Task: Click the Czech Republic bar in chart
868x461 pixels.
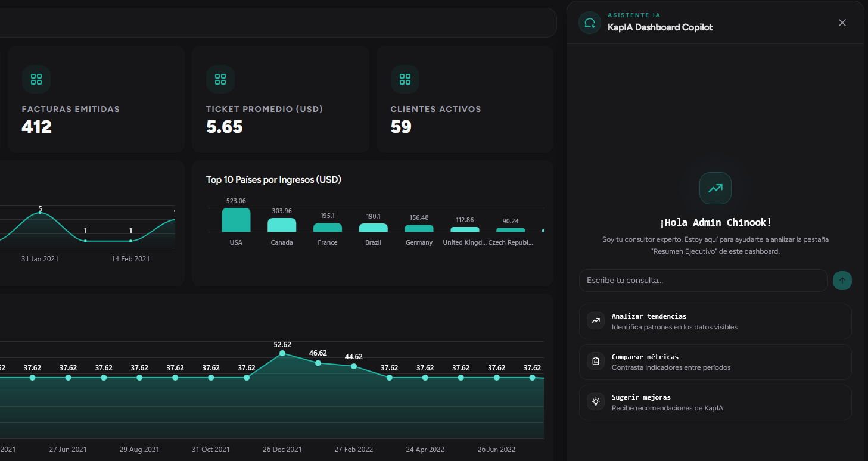Action: [x=511, y=230]
